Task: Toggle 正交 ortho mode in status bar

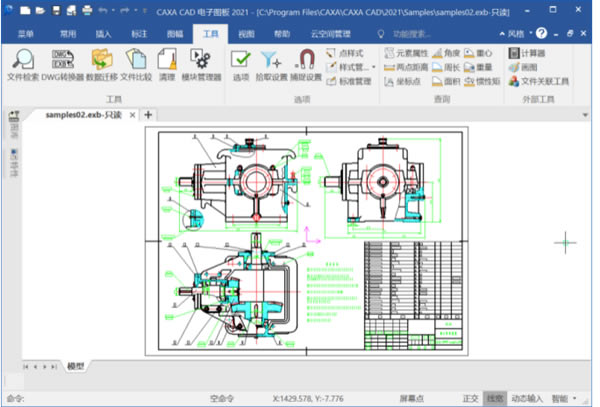Action: click(470, 399)
